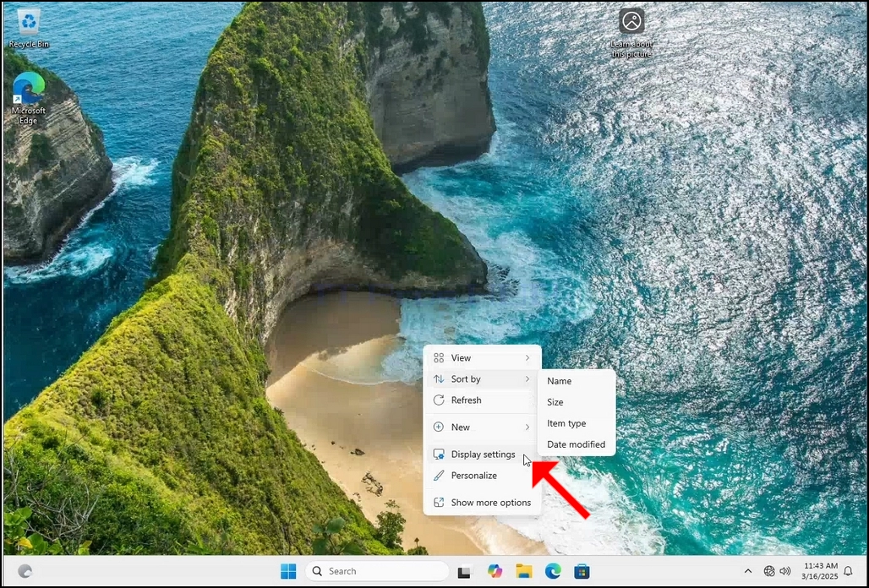Image resolution: width=869 pixels, height=588 pixels.
Task: Select the Microsoft Edge desktop shortcut
Action: [28, 98]
